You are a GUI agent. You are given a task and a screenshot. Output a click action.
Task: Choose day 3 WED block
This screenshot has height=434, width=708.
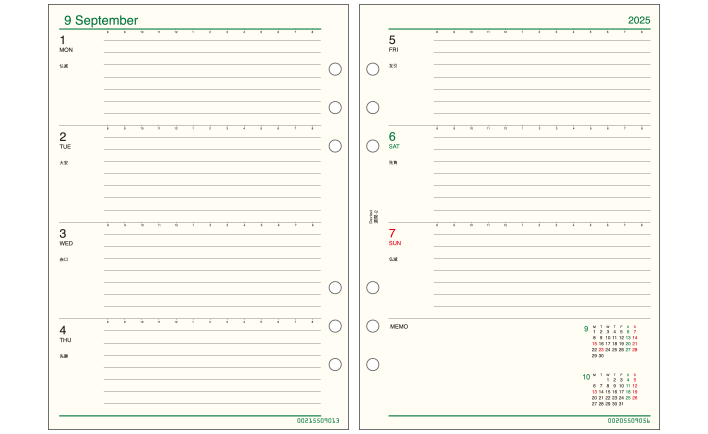coord(66,237)
